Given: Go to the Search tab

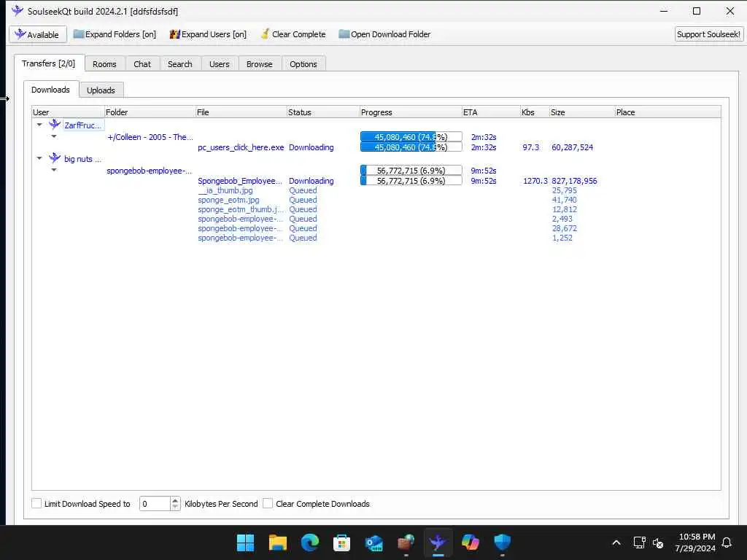Looking at the screenshot, I should [x=180, y=64].
